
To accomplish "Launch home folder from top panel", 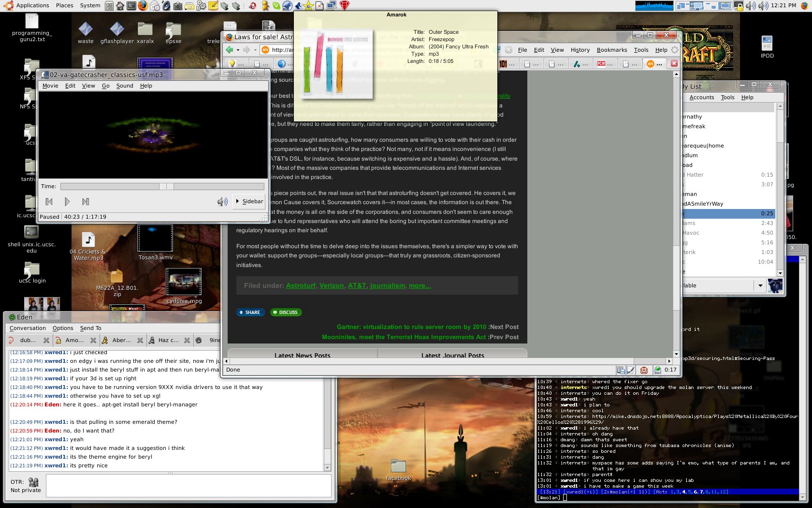I will coord(120,6).
